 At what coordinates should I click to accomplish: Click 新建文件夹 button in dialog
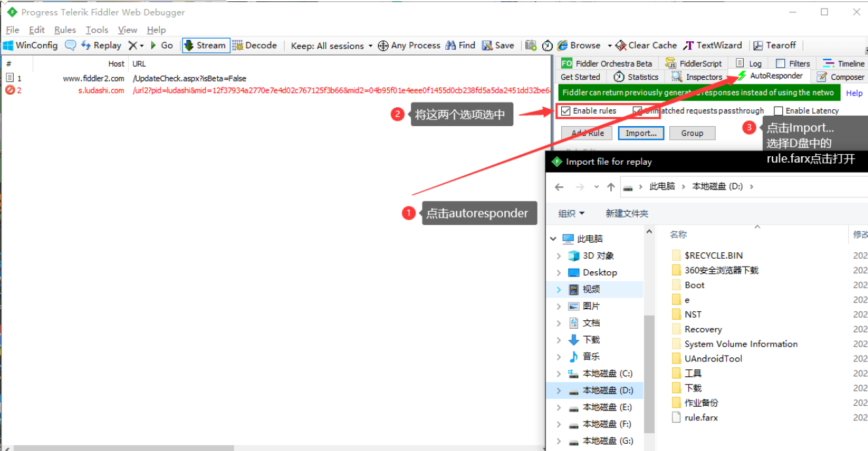[627, 214]
